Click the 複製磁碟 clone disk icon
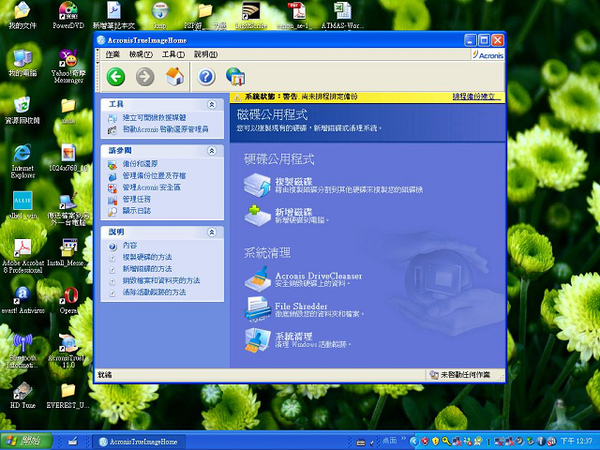This screenshot has height=450, width=600. [257, 185]
